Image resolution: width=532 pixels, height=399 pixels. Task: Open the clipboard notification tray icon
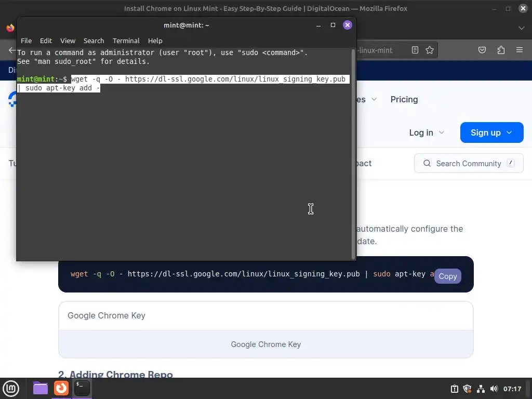coord(454,389)
